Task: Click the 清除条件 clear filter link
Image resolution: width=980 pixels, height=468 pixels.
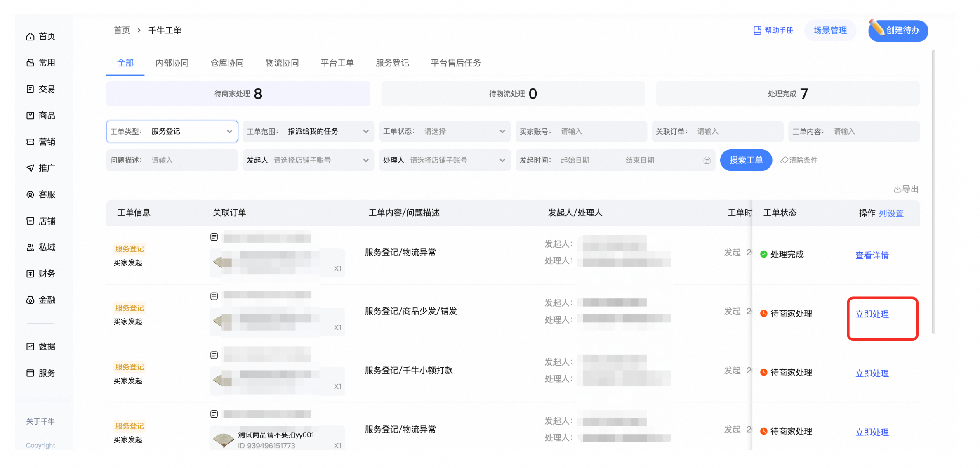Action: point(799,160)
